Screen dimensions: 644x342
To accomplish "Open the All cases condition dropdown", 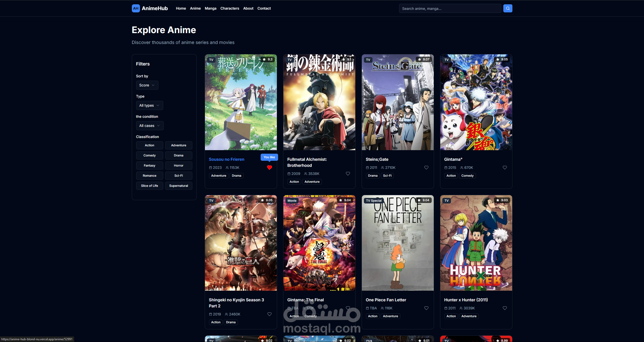I will click(150, 126).
